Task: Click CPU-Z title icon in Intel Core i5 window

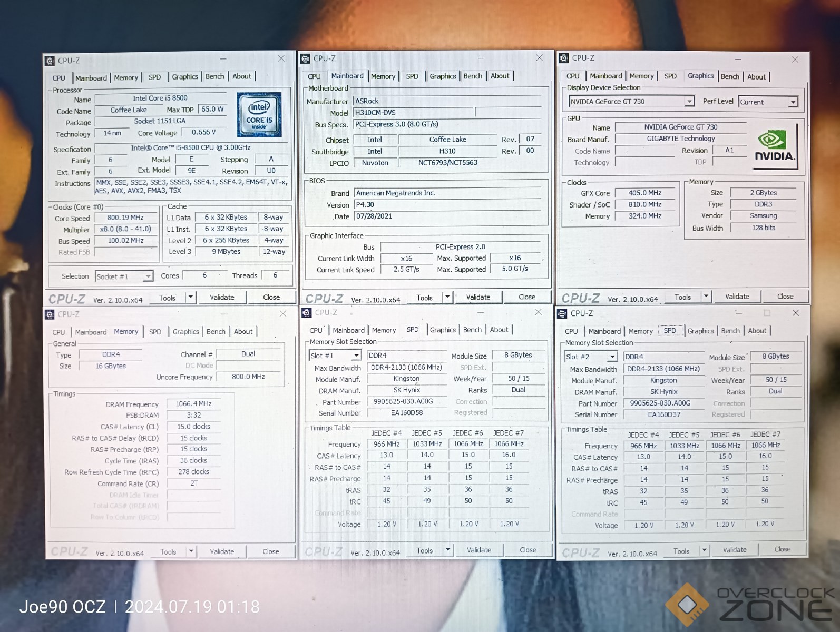Action: click(50, 61)
